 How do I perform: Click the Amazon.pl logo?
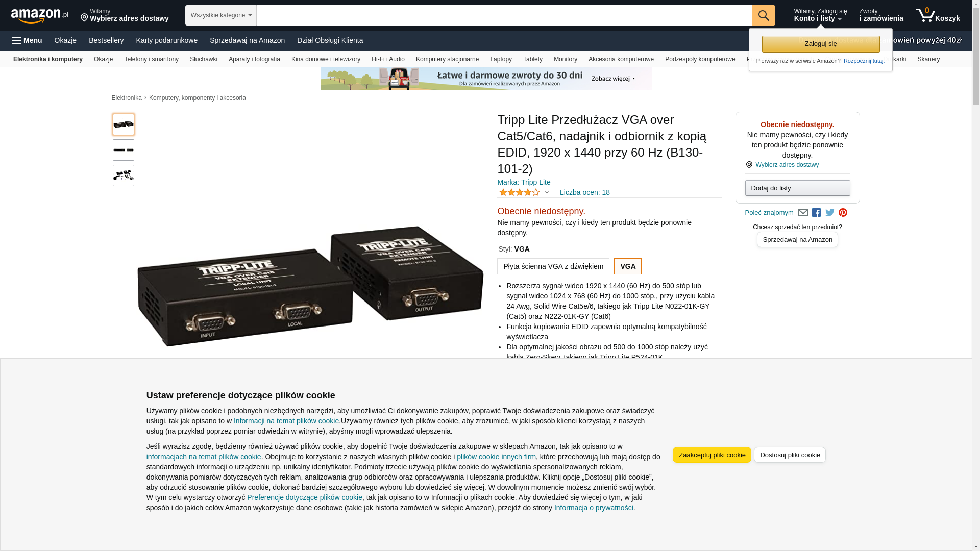[x=39, y=15]
